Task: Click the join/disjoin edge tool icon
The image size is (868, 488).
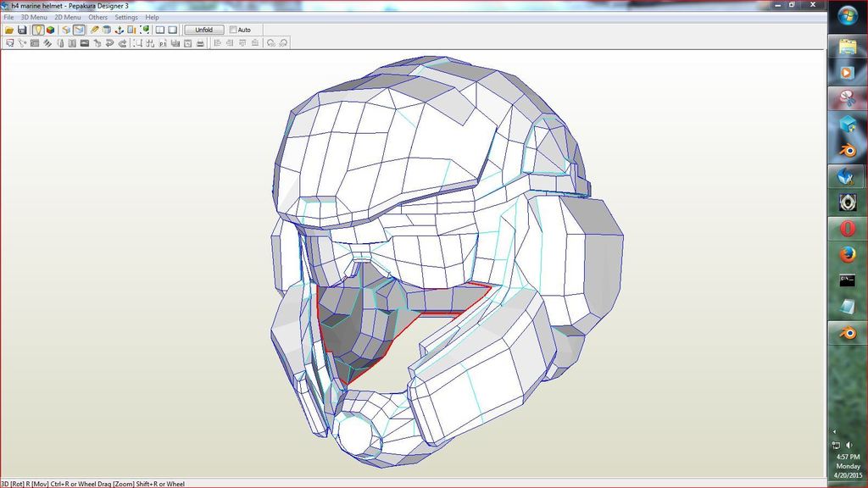Action: coord(22,43)
